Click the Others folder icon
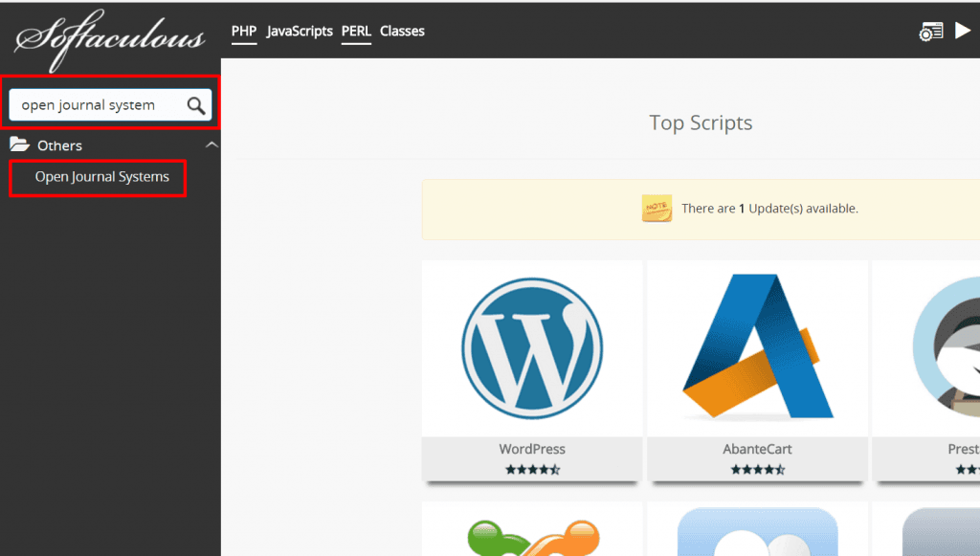 click(19, 145)
